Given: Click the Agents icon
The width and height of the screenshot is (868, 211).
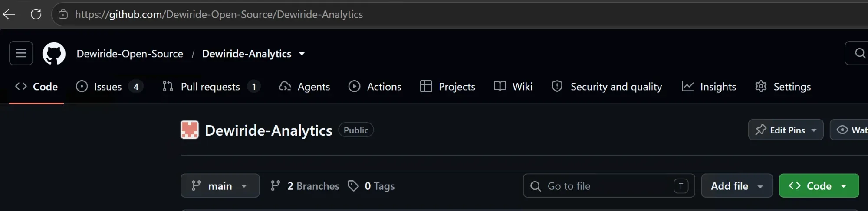Looking at the screenshot, I should (x=285, y=86).
